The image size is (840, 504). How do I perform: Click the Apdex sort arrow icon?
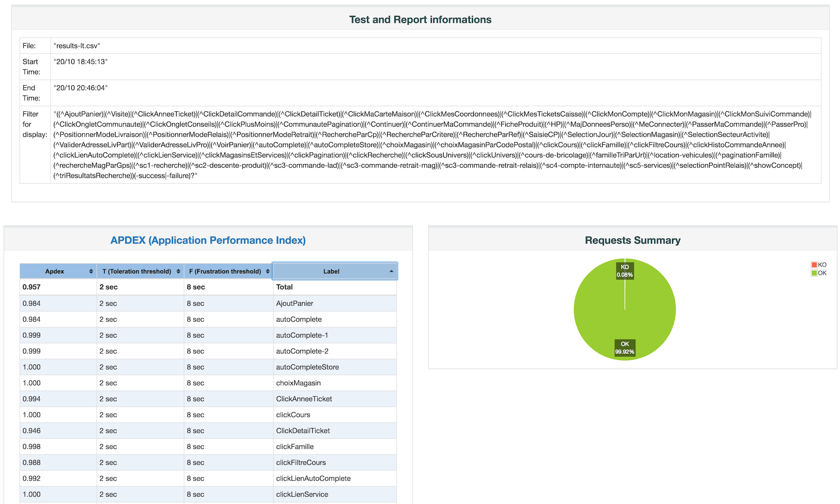tap(91, 271)
